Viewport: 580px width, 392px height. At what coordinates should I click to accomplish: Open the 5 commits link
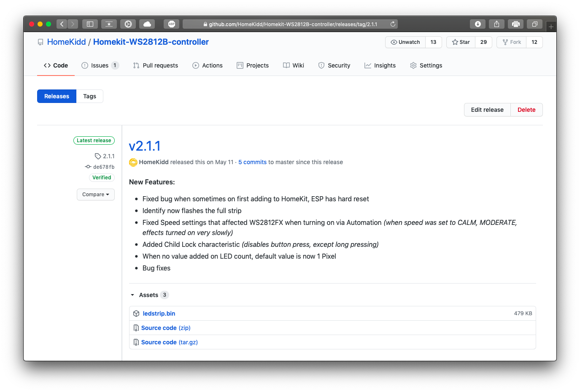pos(252,162)
